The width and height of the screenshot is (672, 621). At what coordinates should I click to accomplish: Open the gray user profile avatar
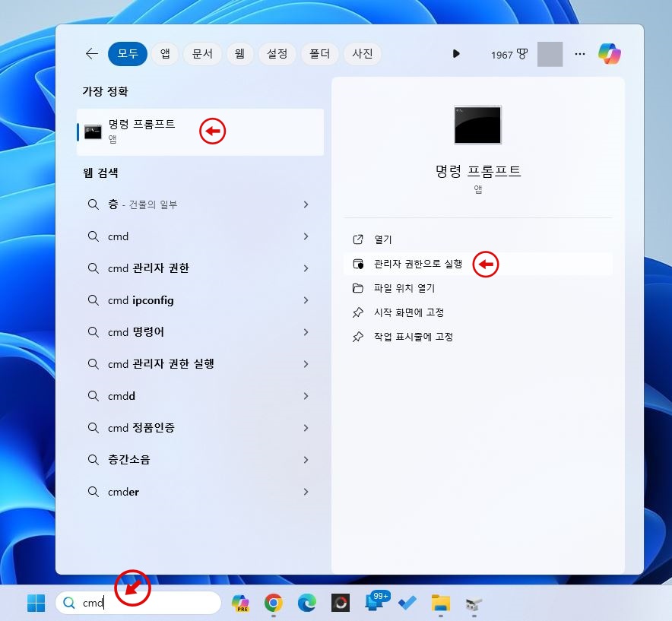click(x=550, y=54)
